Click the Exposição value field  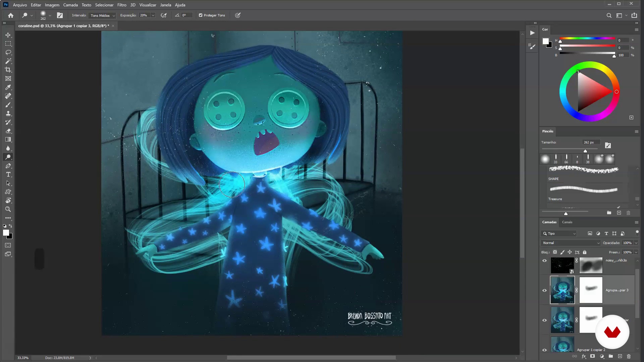[x=145, y=15]
